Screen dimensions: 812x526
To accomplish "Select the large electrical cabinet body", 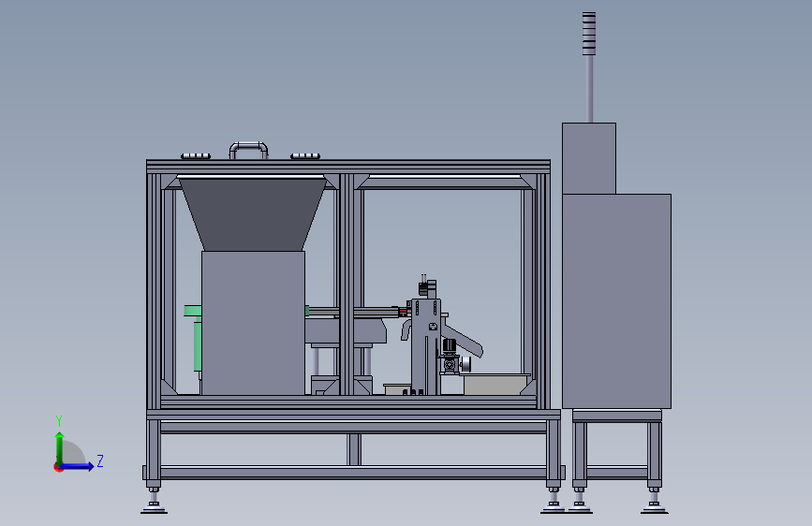I will [x=616, y=301].
